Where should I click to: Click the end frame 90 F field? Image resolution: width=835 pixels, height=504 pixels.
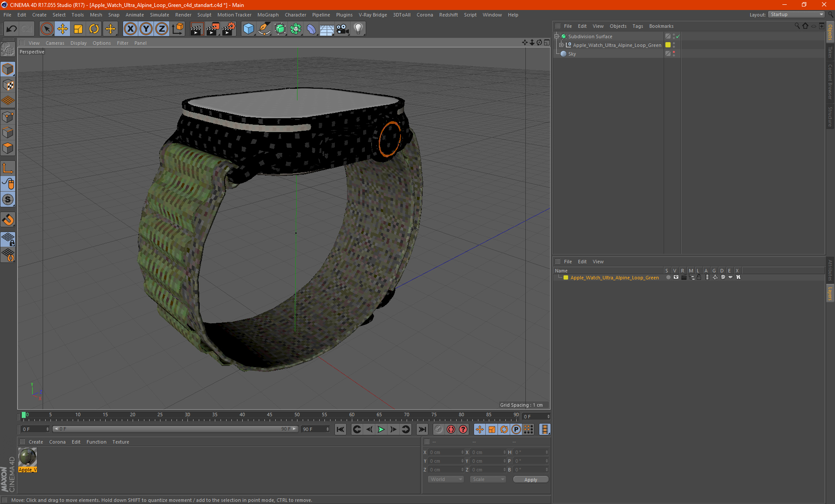[x=315, y=429]
